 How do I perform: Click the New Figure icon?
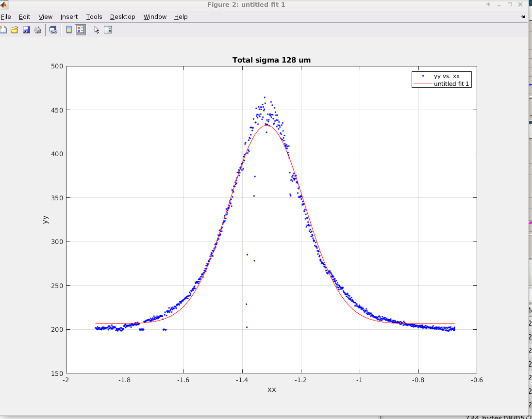tap(3, 30)
